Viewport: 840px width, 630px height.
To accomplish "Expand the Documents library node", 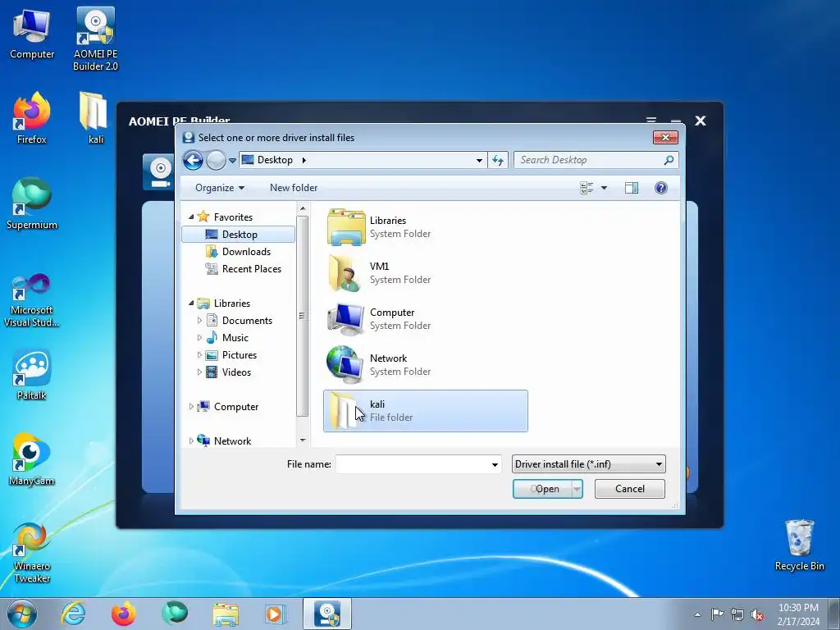I will point(199,321).
